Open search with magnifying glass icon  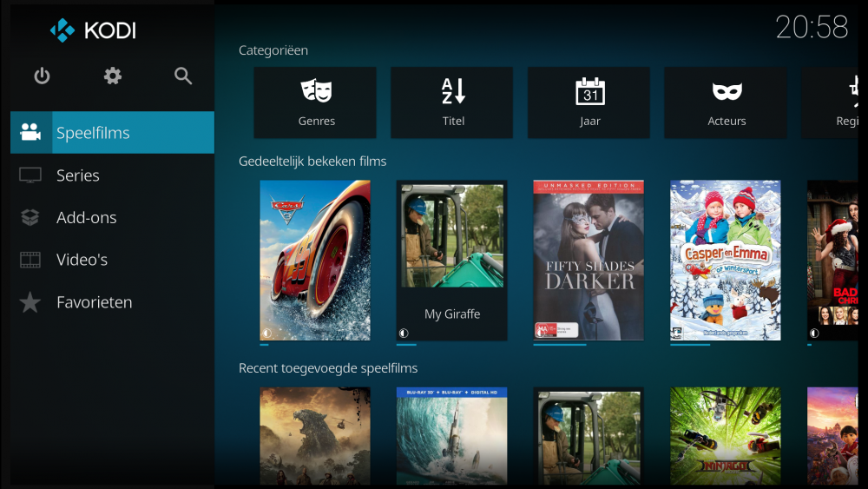(183, 76)
